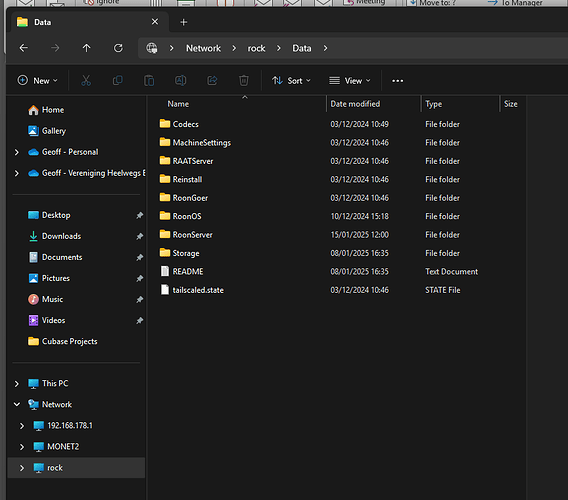
Task: Click the Copy icon in toolbar
Action: pyautogui.click(x=117, y=80)
